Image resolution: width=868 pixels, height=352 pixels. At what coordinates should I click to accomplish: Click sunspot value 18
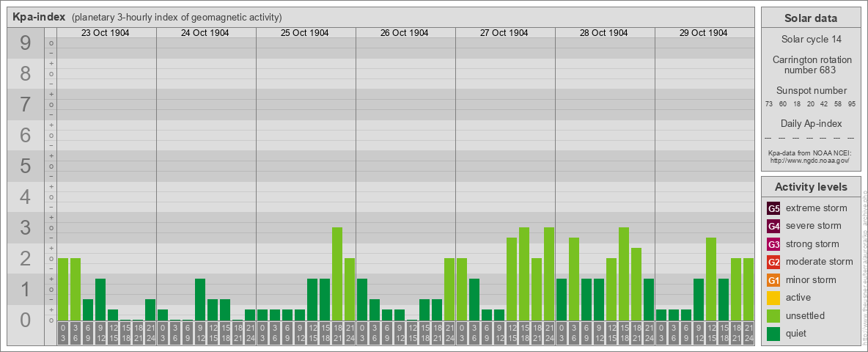tap(797, 104)
